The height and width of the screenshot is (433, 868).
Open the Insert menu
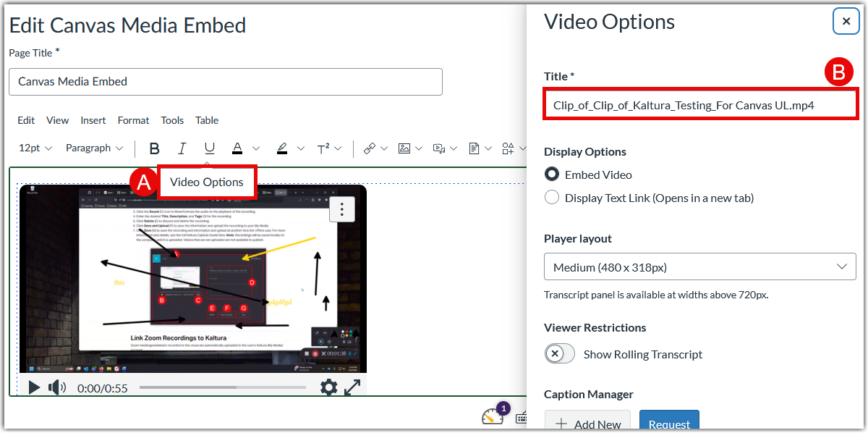93,120
